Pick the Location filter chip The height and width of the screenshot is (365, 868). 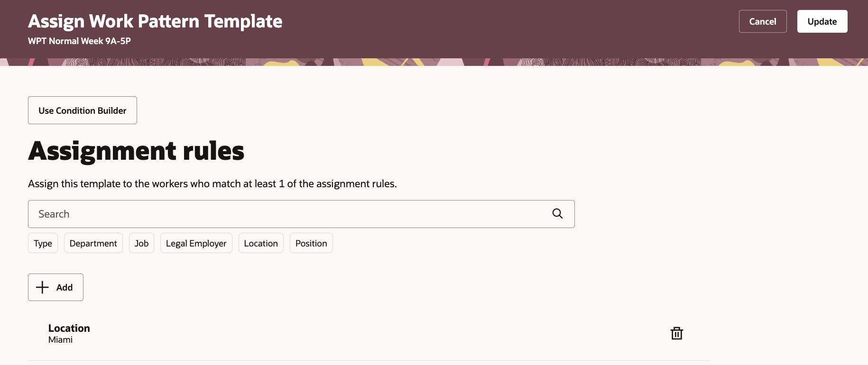261,243
